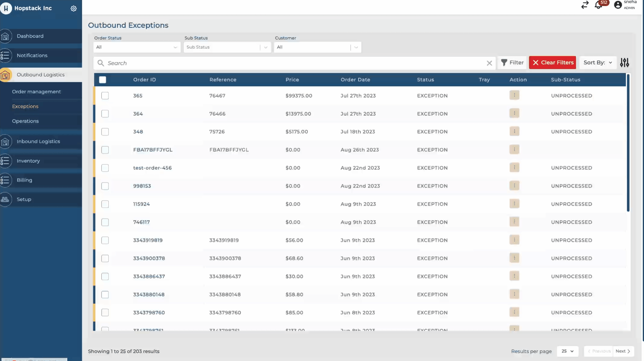This screenshot has width=644, height=361.
Task: Go to Inbound Logistics menu
Action: [38, 141]
